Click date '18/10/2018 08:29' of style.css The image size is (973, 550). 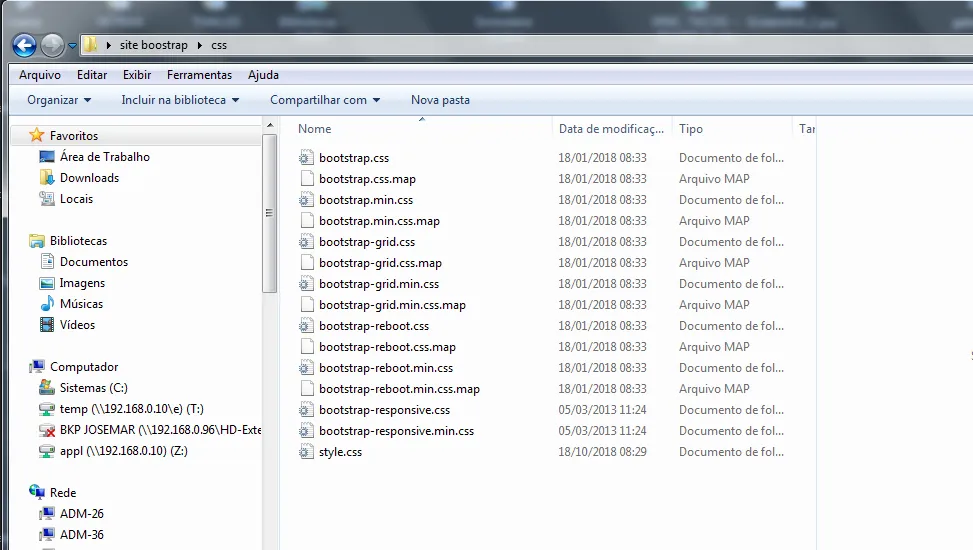(602, 452)
